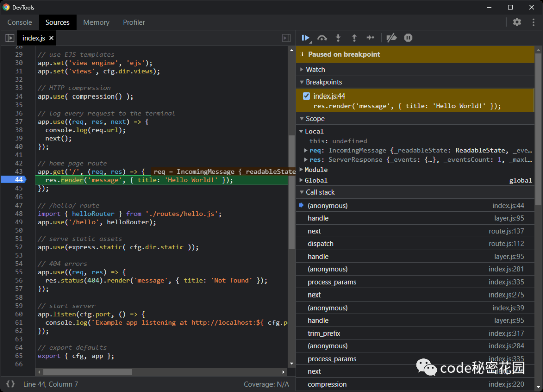Click the Step over next function call icon
The image size is (543, 392).
(x=322, y=38)
